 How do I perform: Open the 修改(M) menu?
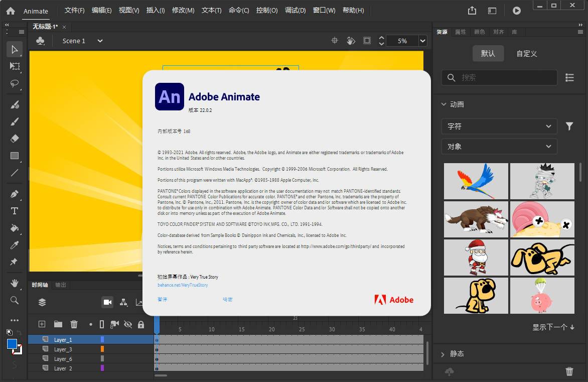point(183,11)
